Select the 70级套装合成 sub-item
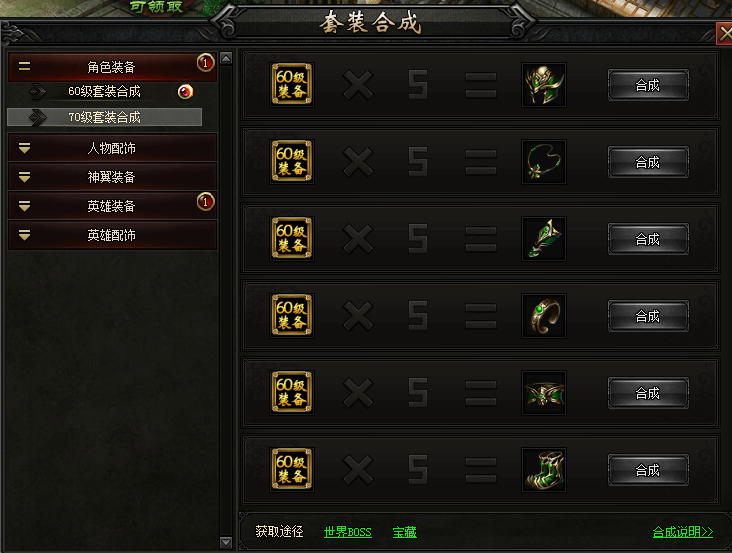The height and width of the screenshot is (553, 732). pyautogui.click(x=105, y=117)
